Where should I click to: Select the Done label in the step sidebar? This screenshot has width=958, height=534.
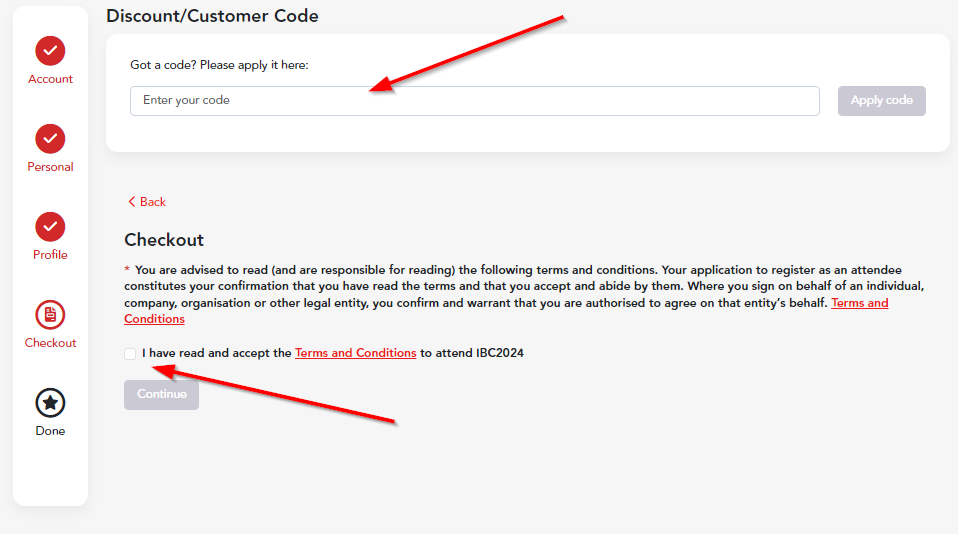50,431
